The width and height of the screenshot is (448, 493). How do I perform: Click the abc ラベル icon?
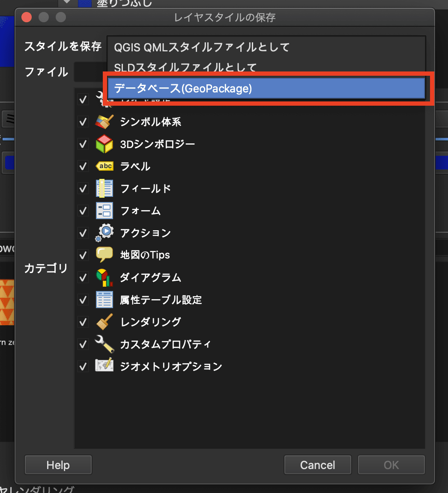pos(104,166)
